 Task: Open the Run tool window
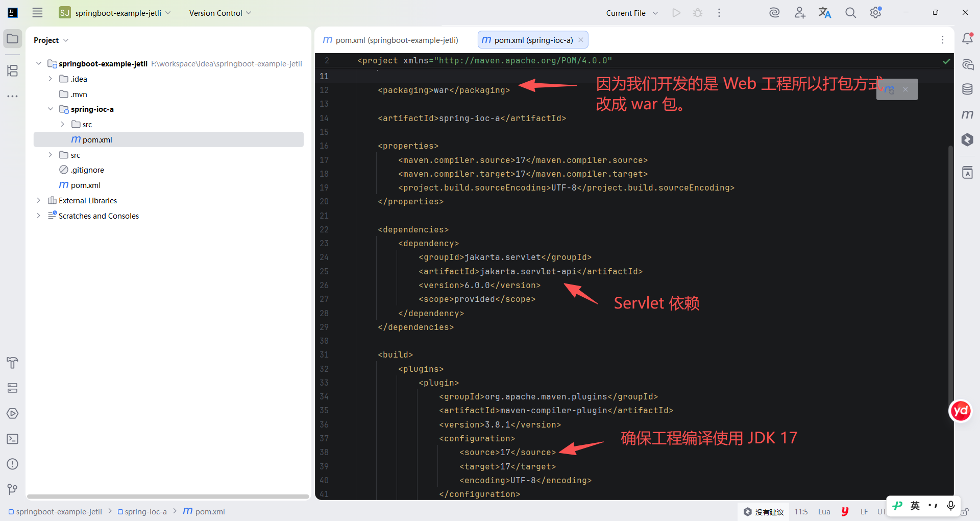coord(12,413)
